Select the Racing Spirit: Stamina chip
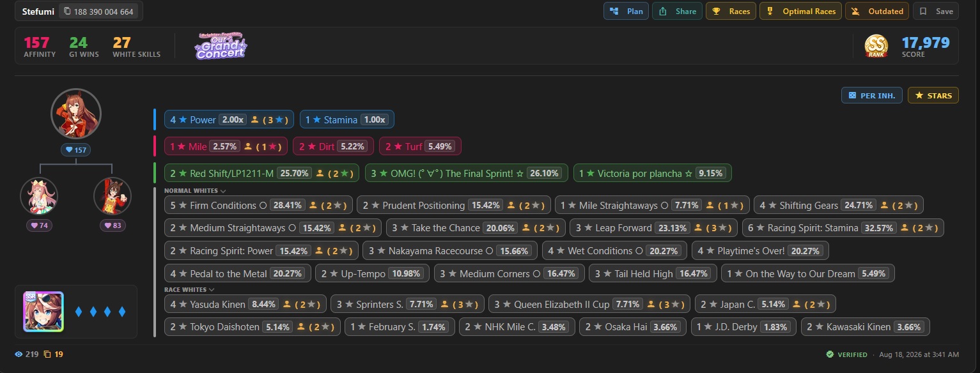 coord(843,227)
